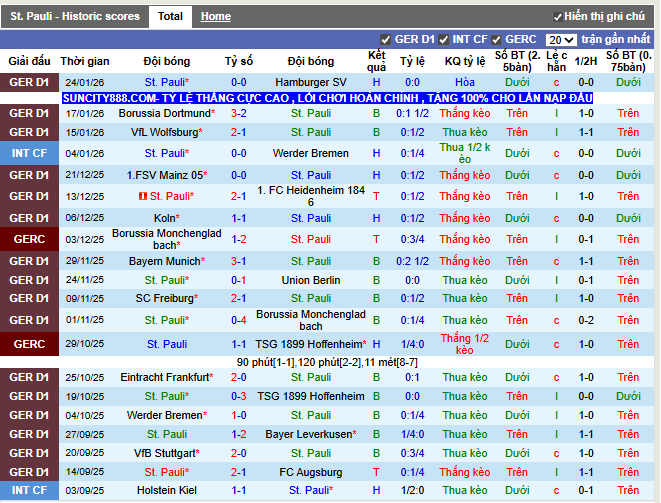
Task: Click the Koln team name
Action: tap(164, 218)
